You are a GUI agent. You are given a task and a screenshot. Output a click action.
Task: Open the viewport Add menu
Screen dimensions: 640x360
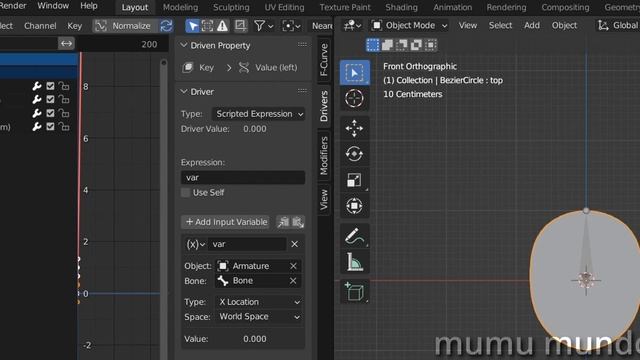click(532, 25)
